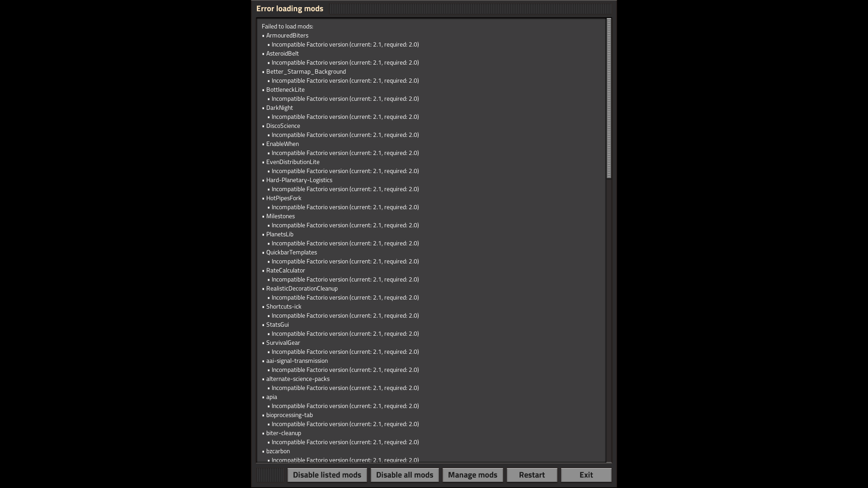The image size is (868, 488).
Task: Exit the game with Exit button
Action: (x=586, y=475)
